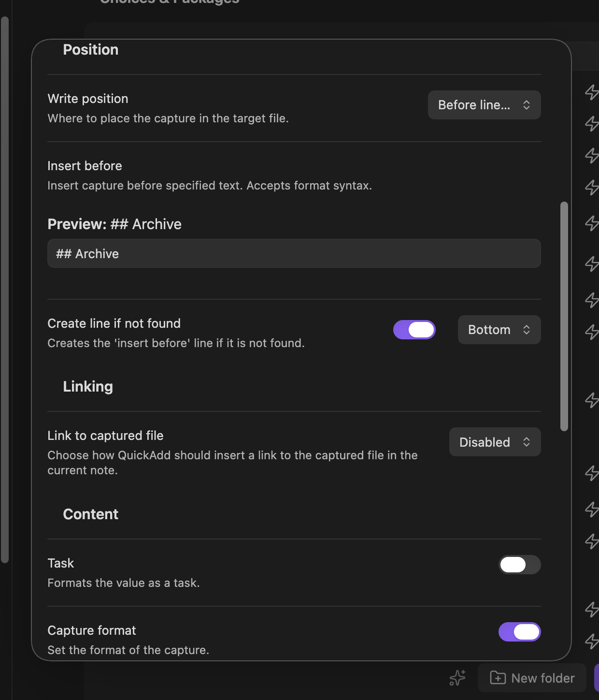599x700 pixels.
Task: Open the 'Bottom' placement dropdown
Action: [x=499, y=330]
